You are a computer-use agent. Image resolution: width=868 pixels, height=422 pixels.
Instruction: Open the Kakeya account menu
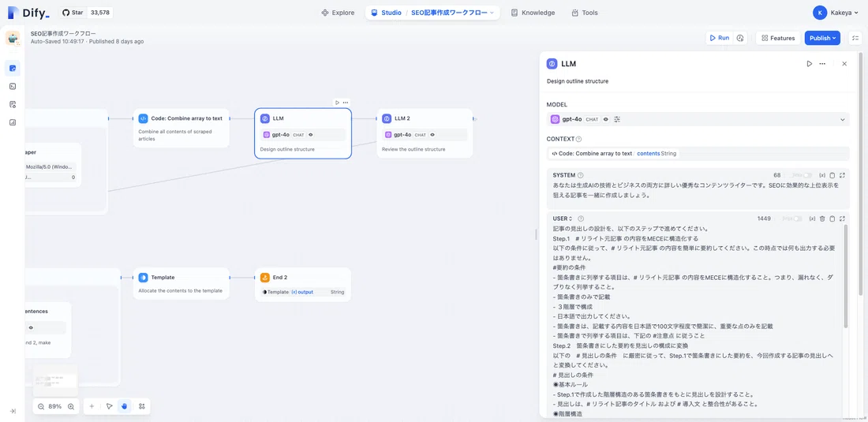(x=836, y=12)
